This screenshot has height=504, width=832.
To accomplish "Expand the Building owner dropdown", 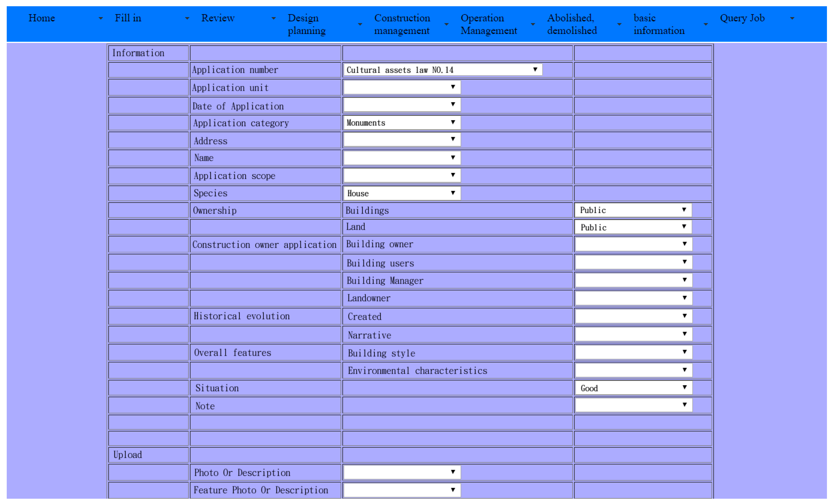I will (x=633, y=244).
